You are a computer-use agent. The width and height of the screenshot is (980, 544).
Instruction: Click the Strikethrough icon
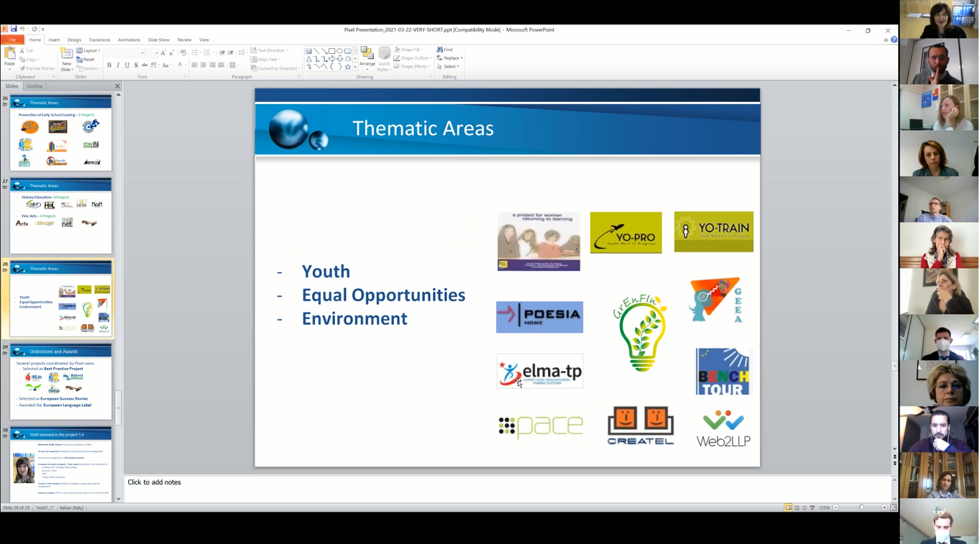pyautogui.click(x=145, y=65)
